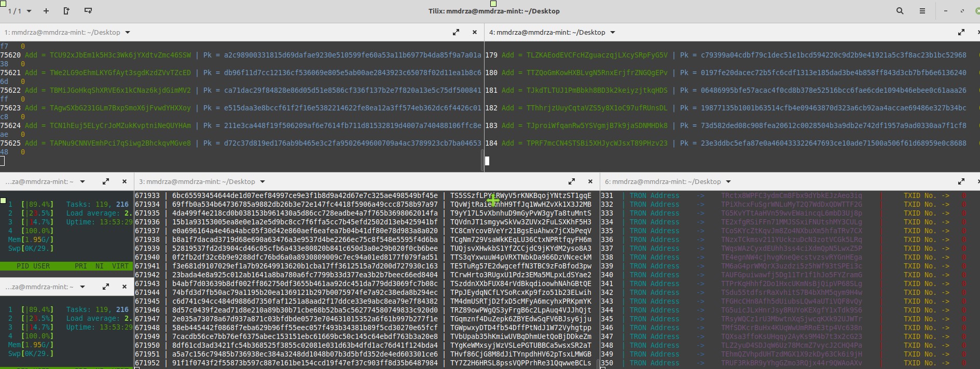Open the Tilix hamburger menu
The height and width of the screenshot is (369, 980).
(x=922, y=11)
